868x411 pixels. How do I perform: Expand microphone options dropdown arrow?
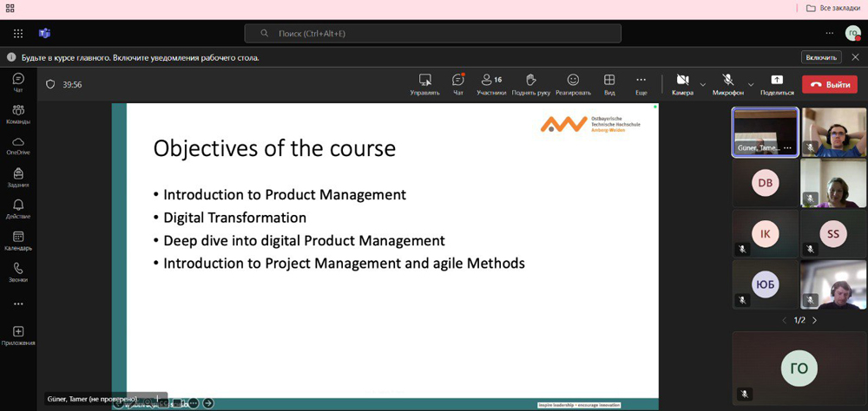click(751, 85)
